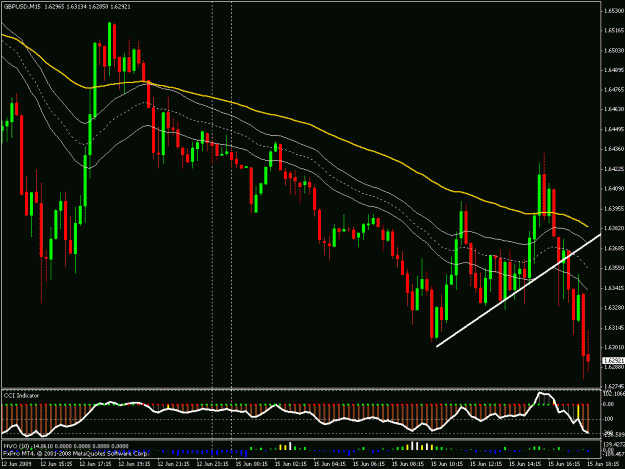Click the 15 Jun 16:15 time label
Screen dimensions: 625x469
coord(564,464)
